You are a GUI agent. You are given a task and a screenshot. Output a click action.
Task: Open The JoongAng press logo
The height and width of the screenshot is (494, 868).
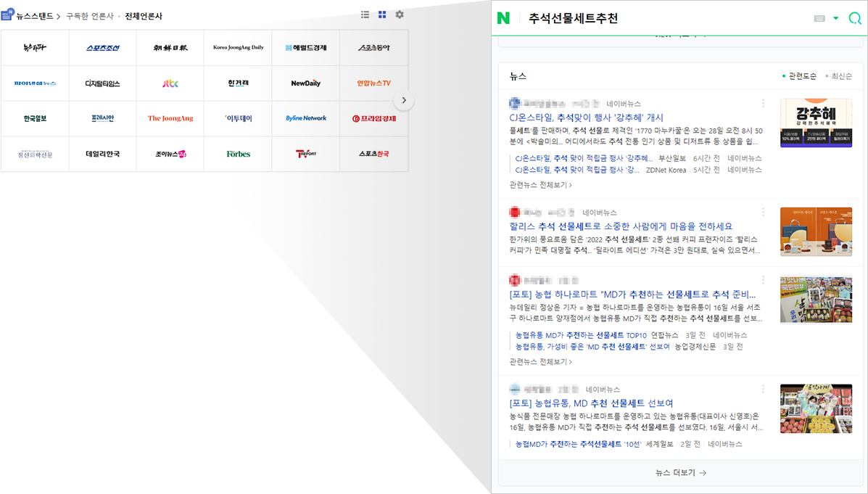pyautogui.click(x=170, y=118)
